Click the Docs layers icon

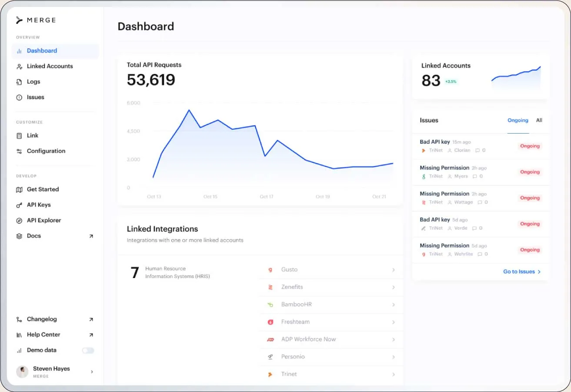pyautogui.click(x=19, y=236)
